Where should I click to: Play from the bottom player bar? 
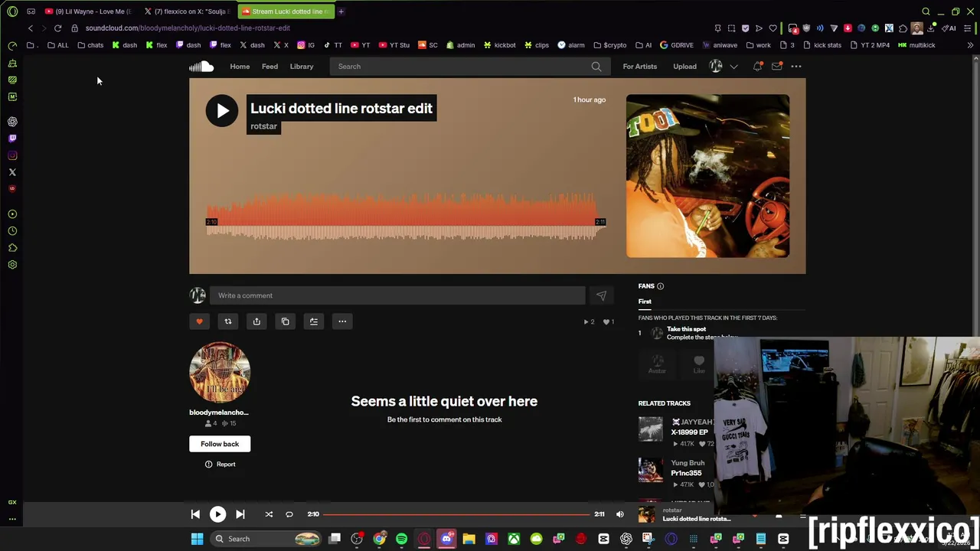point(217,514)
